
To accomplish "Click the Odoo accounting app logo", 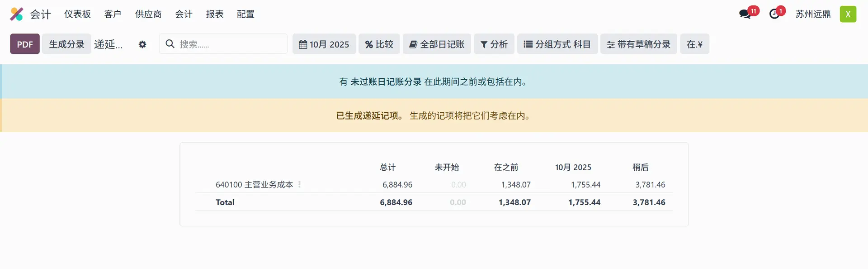I will point(17,14).
